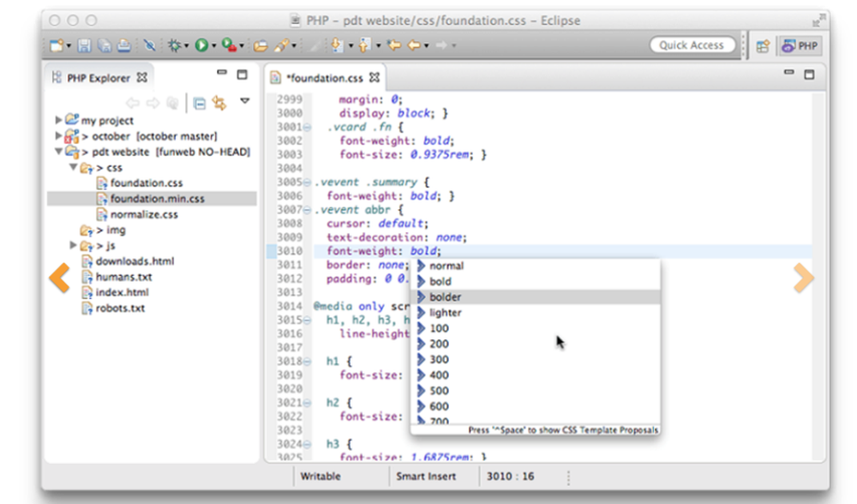The width and height of the screenshot is (857, 504).
Task: Click the Previous Annotation up-arrow icon
Action: (x=364, y=45)
